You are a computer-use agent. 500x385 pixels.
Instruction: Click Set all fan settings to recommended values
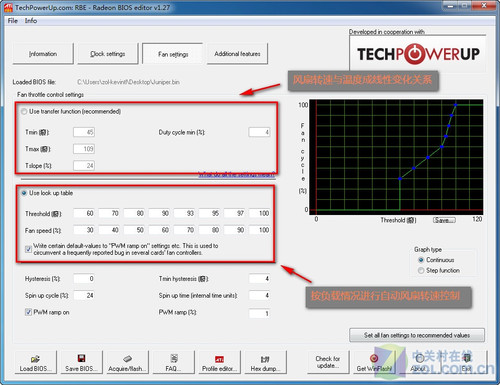pyautogui.click(x=417, y=335)
